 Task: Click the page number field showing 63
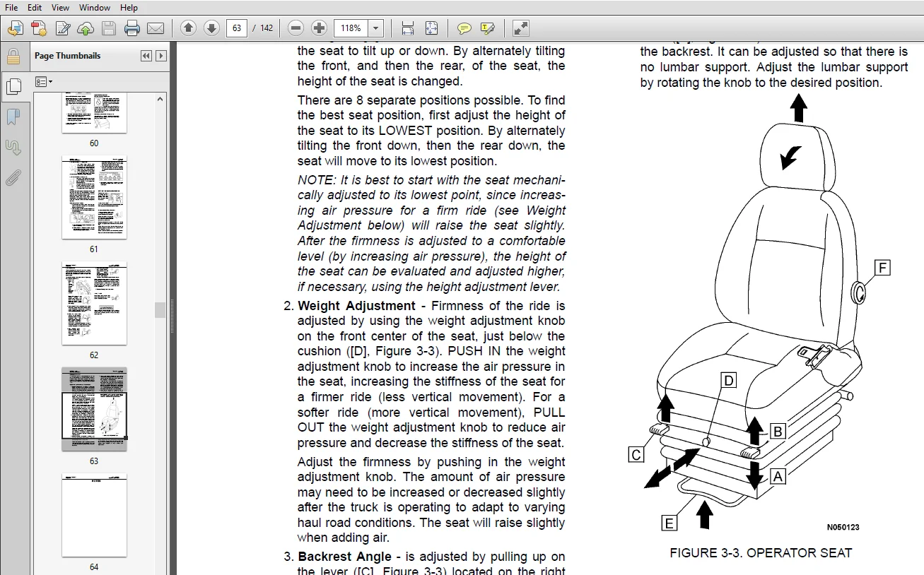[237, 28]
